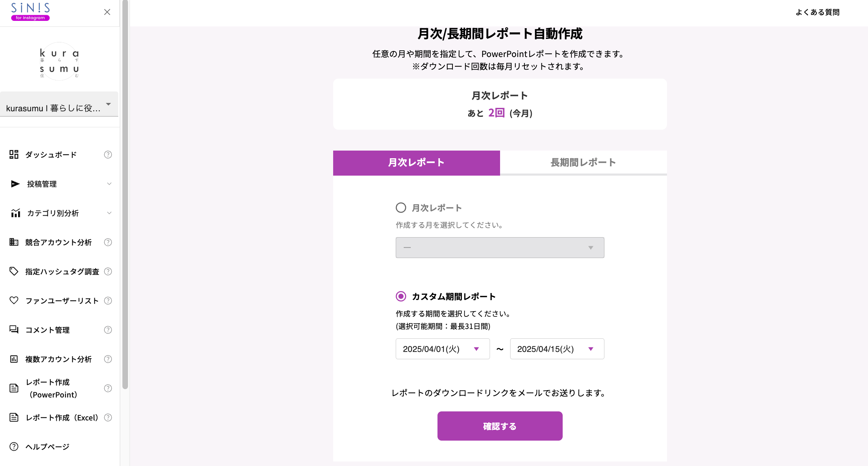Open the ファンユーザーリスト section
Viewport: 868px width, 466px height.
pos(62,301)
